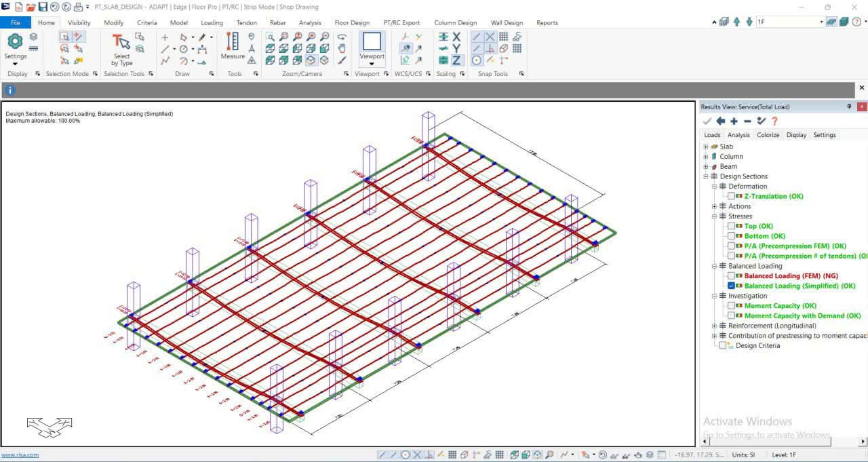Check the Moment Capacity (OK) box
Screen dimensions: 868x462
pyautogui.click(x=731, y=306)
